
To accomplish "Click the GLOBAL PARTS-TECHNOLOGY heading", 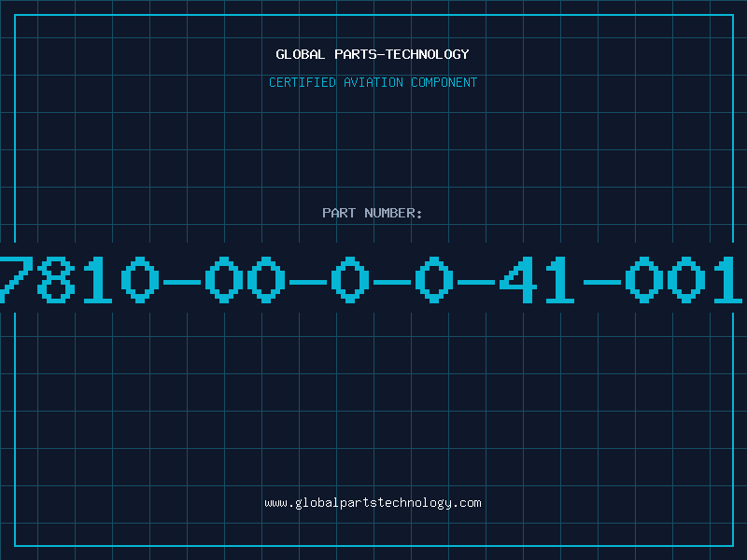I will coord(373,54).
